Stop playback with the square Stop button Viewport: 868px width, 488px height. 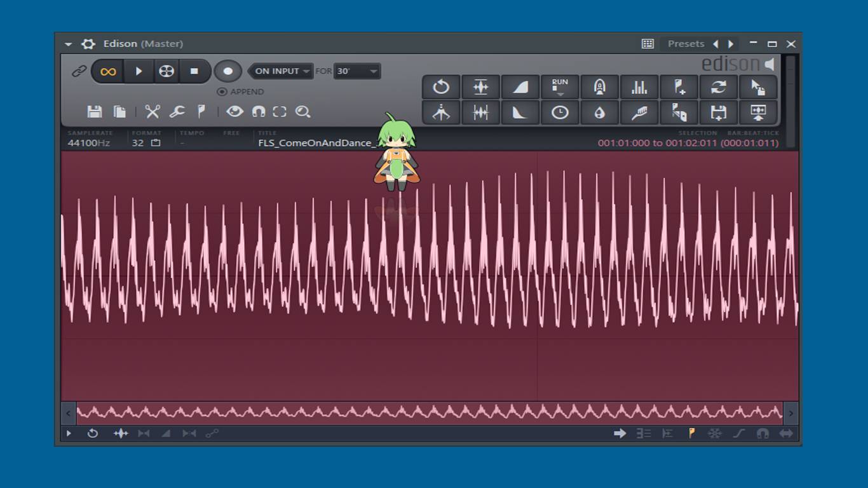194,71
